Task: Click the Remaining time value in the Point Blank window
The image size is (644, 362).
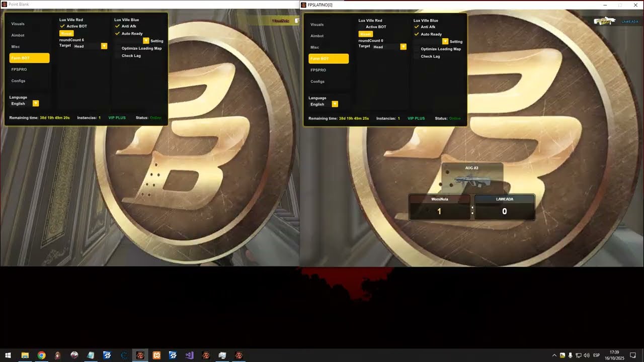Action: (x=55, y=118)
